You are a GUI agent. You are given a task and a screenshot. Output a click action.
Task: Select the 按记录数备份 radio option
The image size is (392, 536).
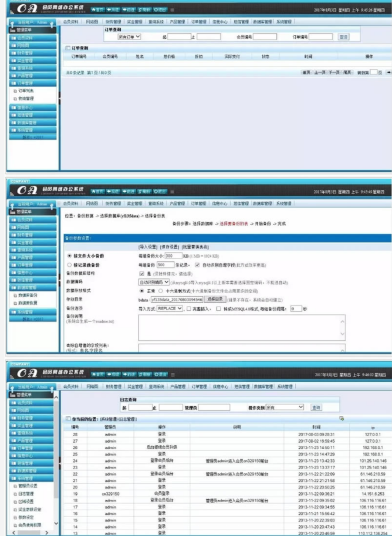click(69, 265)
